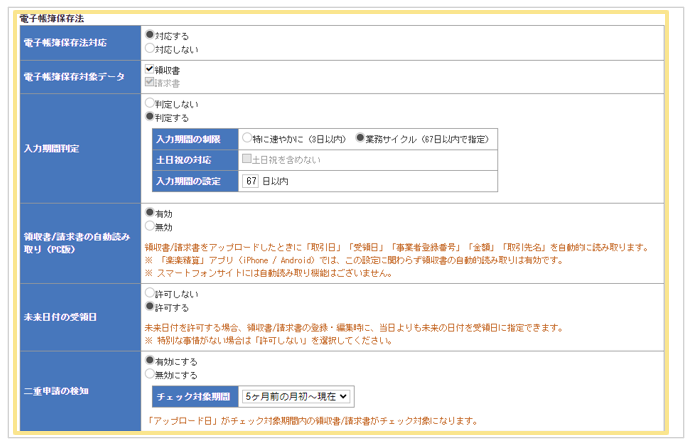Select the 対応する radio button
Viewport: 690px width, 442px height.
tap(150, 35)
